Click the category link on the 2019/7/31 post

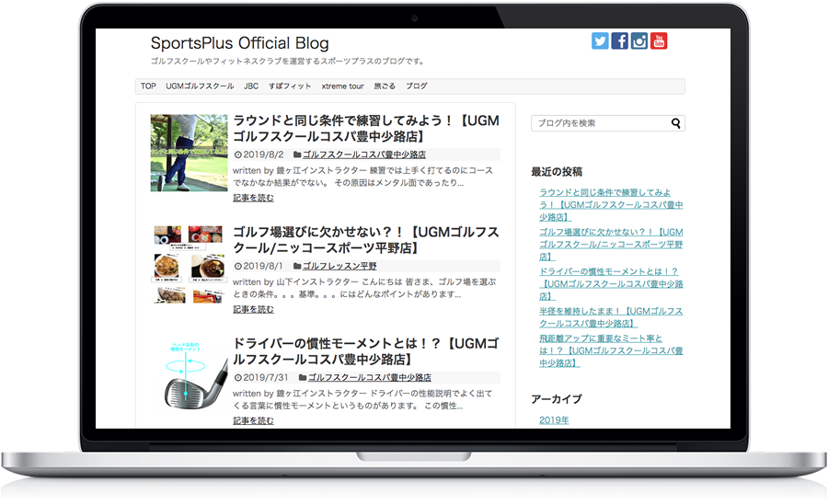(369, 377)
